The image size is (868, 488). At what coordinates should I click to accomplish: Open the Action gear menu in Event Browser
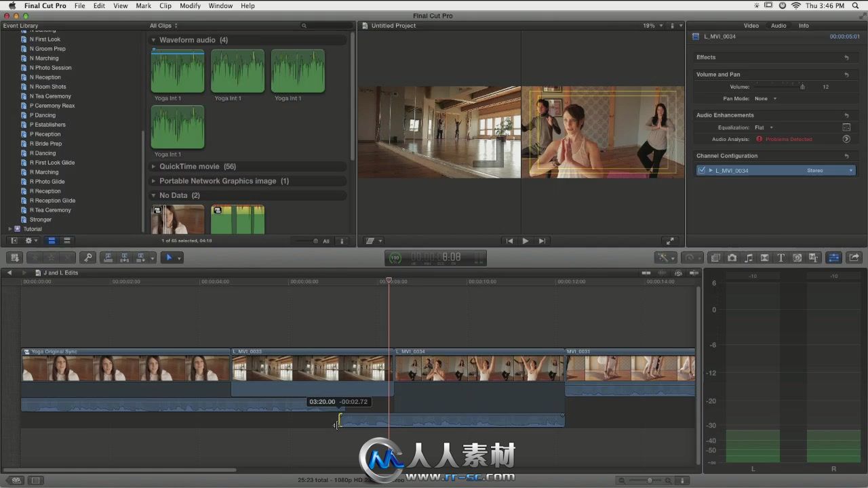coord(30,241)
